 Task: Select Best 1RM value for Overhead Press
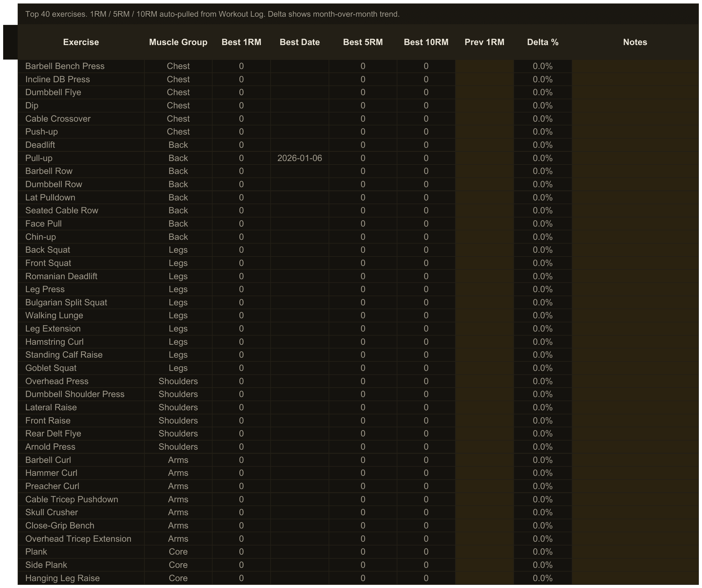coord(241,381)
